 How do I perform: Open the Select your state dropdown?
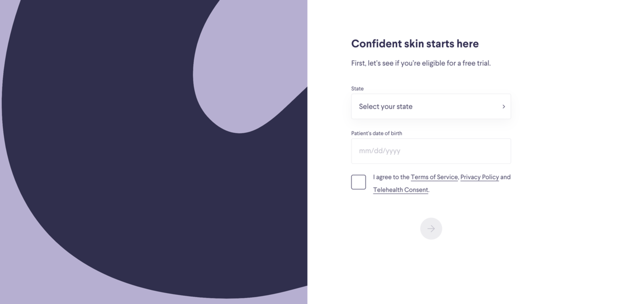[x=431, y=107]
